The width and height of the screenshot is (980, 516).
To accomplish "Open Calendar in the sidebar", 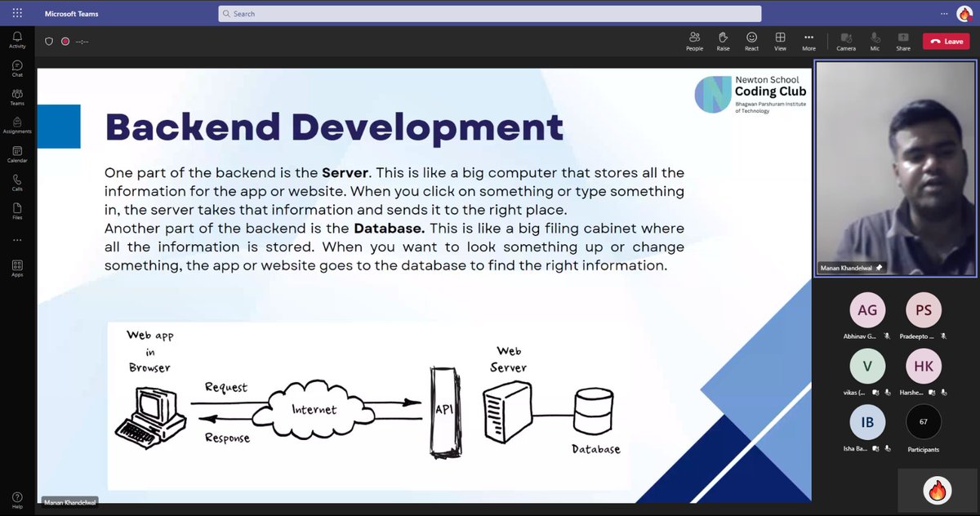I will pos(17,153).
